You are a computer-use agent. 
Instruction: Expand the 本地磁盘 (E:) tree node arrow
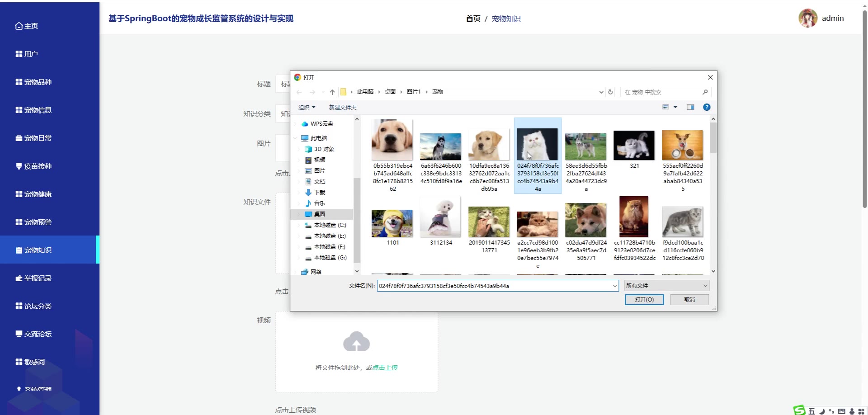(299, 236)
